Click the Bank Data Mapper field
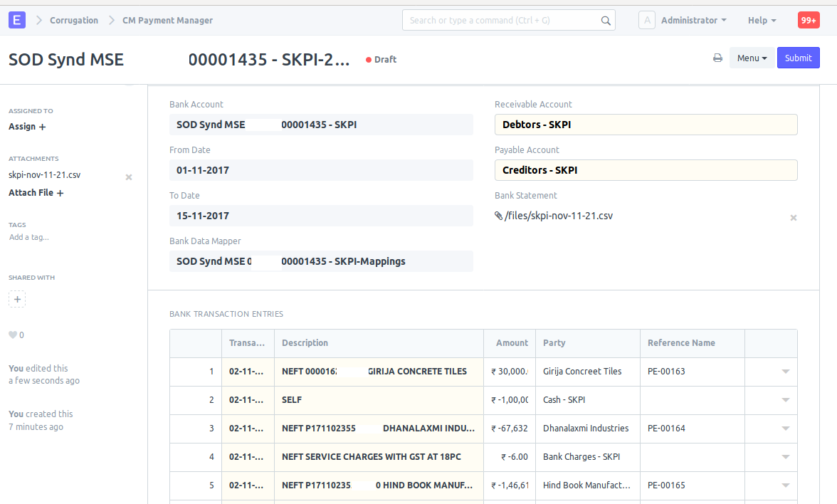This screenshot has height=504, width=837. pyautogui.click(x=321, y=261)
